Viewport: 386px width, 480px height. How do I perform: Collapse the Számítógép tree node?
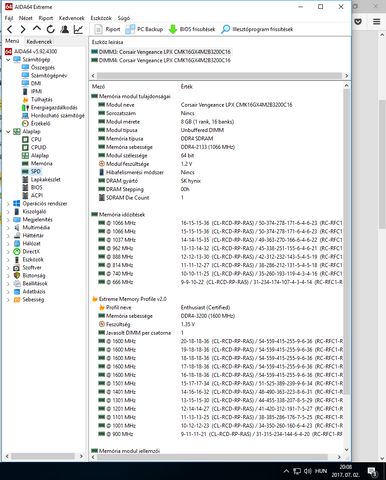(8, 60)
